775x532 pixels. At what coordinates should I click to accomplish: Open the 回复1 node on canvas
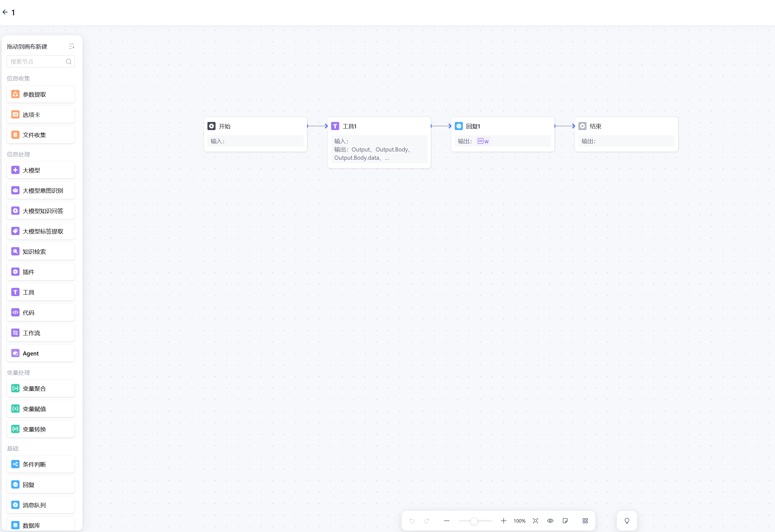click(x=502, y=126)
